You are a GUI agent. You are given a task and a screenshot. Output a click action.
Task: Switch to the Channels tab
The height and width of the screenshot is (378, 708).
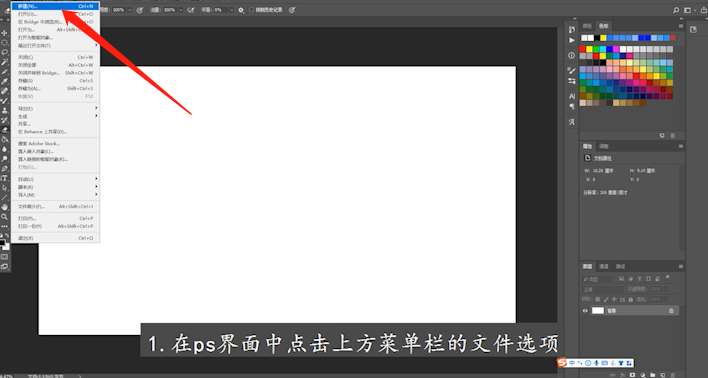604,266
